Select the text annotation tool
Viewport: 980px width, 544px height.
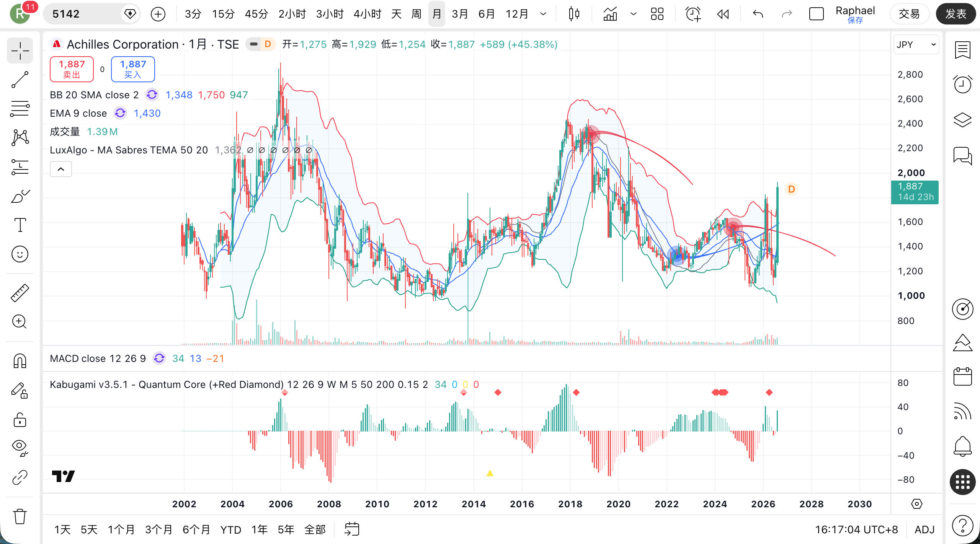pos(20,225)
